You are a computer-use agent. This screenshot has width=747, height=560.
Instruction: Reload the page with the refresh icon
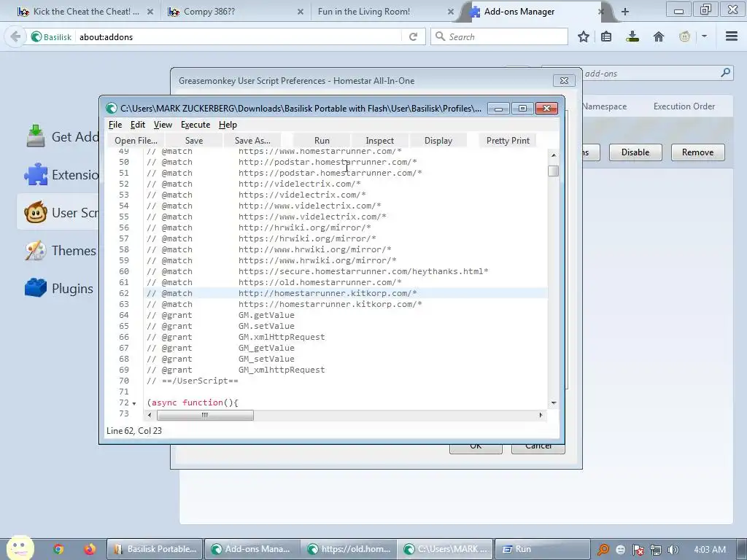[x=413, y=36]
